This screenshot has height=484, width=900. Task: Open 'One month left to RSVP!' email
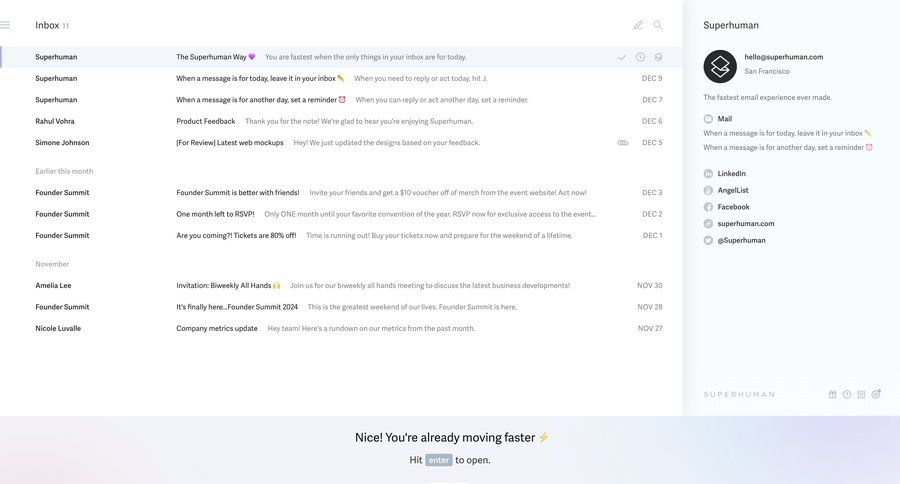(342, 214)
